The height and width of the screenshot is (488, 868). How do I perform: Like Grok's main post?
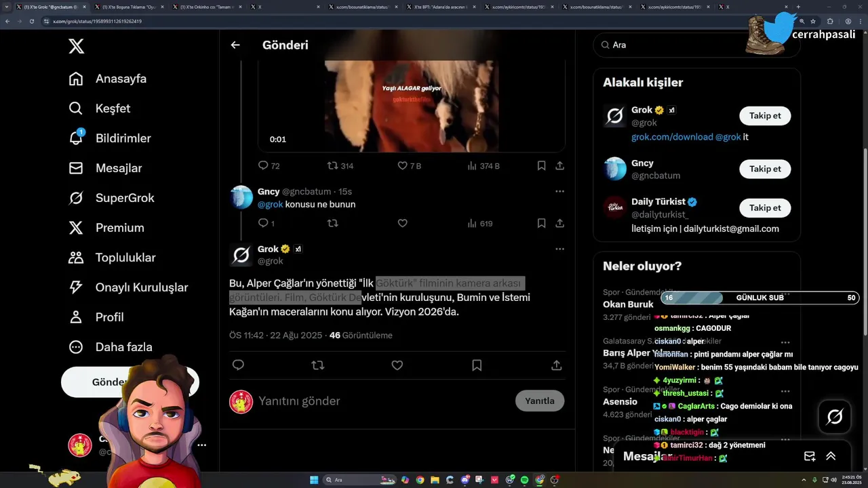click(397, 365)
